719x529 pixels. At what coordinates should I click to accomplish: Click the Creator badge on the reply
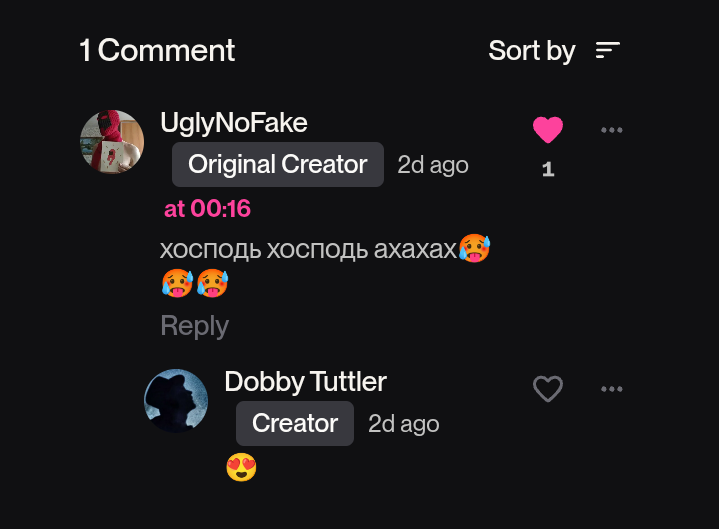pos(295,423)
